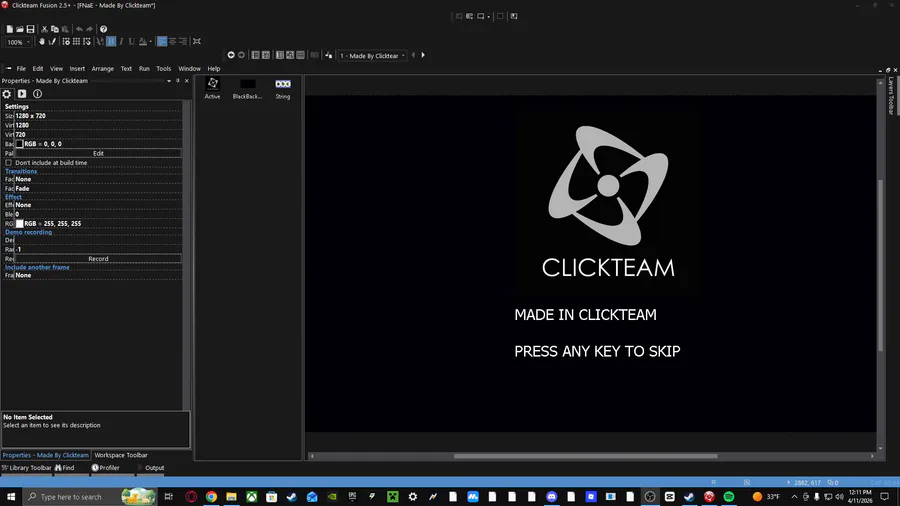Screen dimensions: 900x506
Task: Go to the next frame arrow
Action: [423, 55]
